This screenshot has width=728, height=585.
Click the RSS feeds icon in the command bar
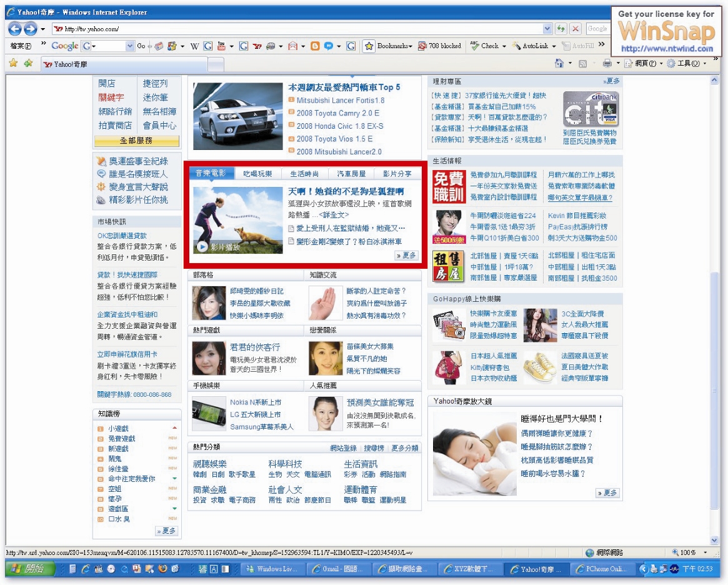tap(582, 64)
